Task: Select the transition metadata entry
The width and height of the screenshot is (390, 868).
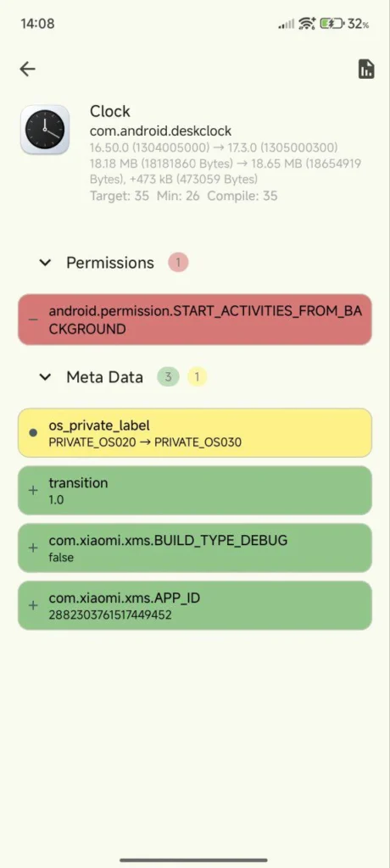Action: (x=195, y=491)
